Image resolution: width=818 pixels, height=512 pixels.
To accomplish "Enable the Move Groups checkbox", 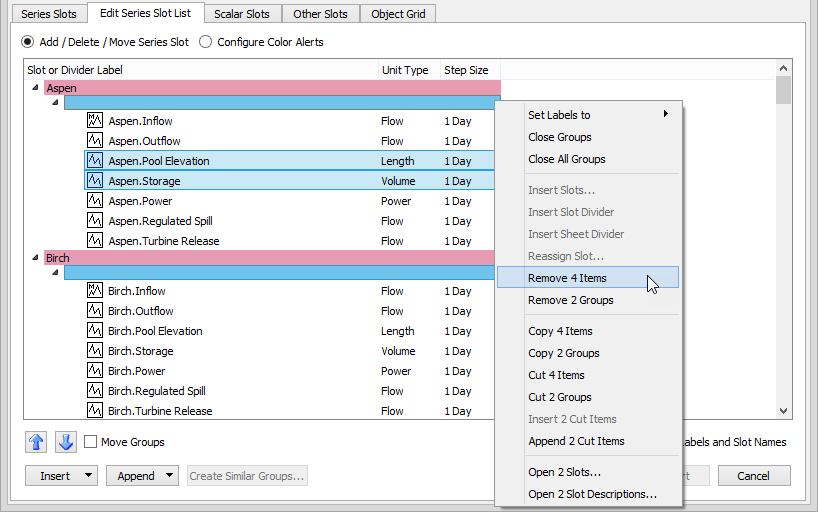I will coord(91,442).
